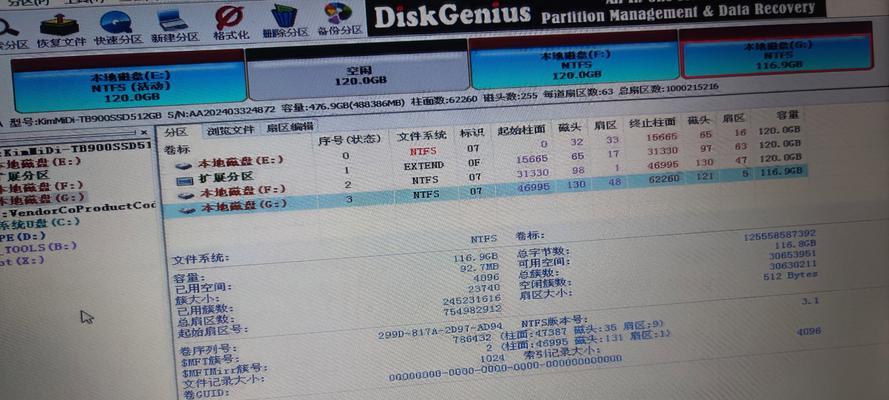Select 系统U盘(C:) in the left tree
The height and width of the screenshot is (400, 889).
point(40,223)
